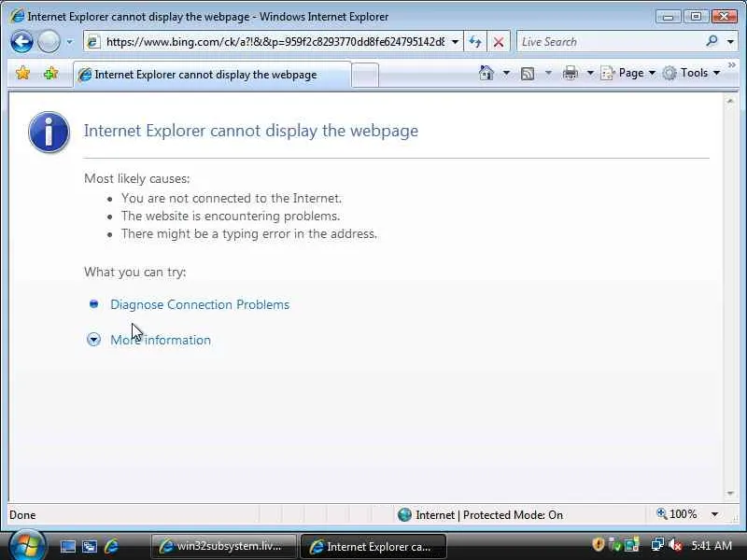
Task: Expand the More information section
Action: pos(160,340)
